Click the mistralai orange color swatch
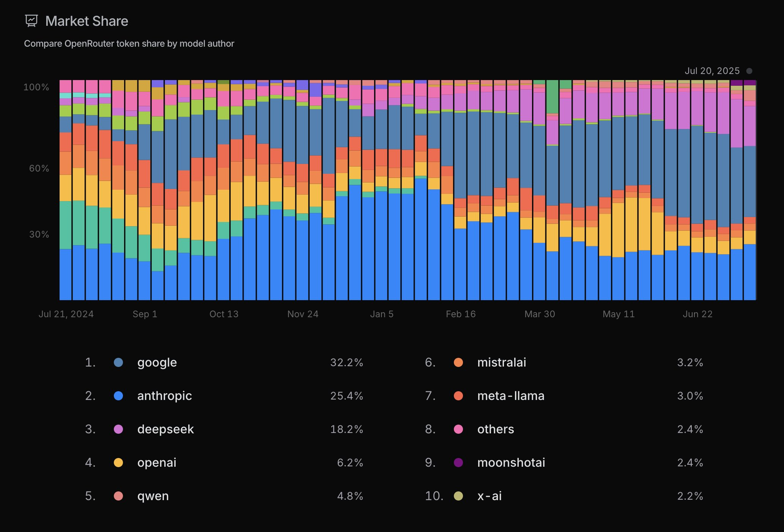The width and height of the screenshot is (784, 532). (x=458, y=362)
